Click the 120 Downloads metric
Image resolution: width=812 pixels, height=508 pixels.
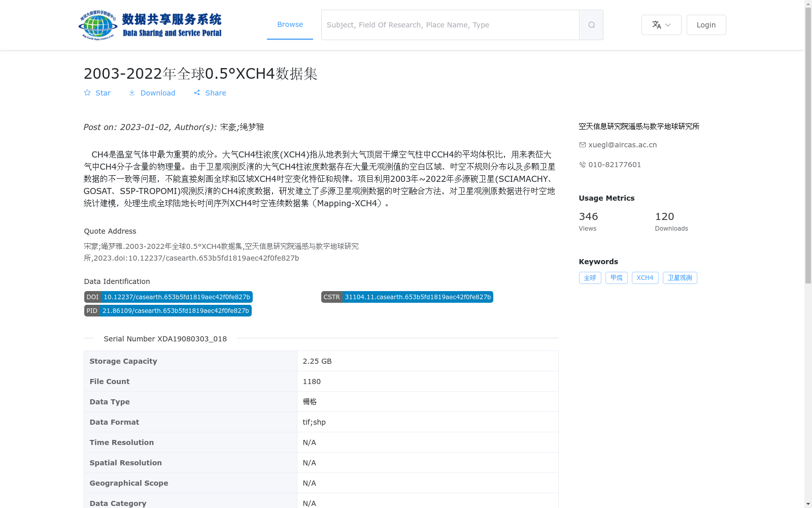[671, 221]
